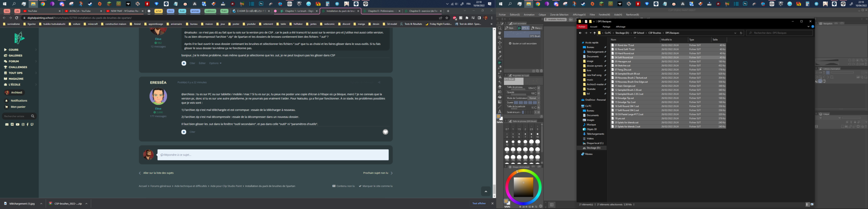Open the Fichier tab in File Explorer

coord(582,27)
